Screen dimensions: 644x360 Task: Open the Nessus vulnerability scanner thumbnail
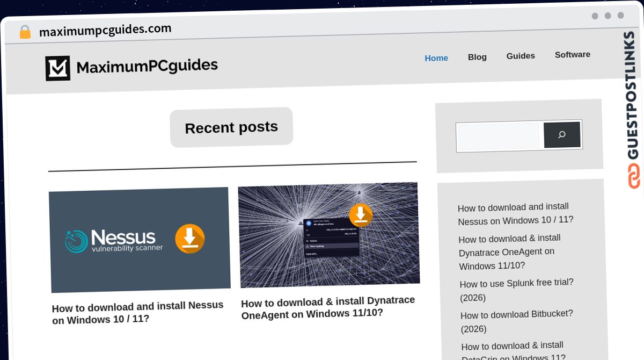(140, 239)
